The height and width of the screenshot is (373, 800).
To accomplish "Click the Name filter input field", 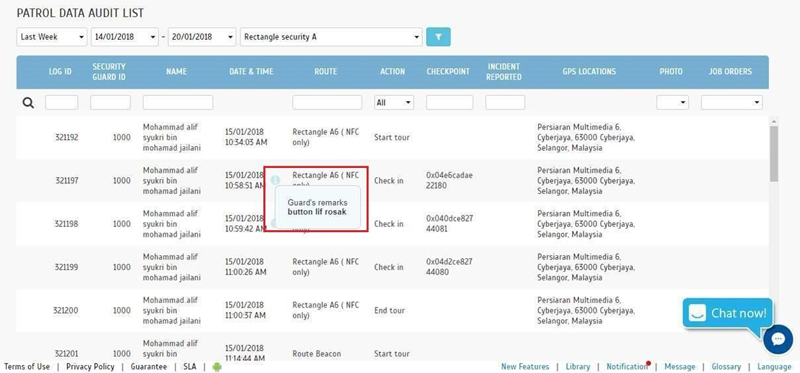I will click(x=178, y=103).
